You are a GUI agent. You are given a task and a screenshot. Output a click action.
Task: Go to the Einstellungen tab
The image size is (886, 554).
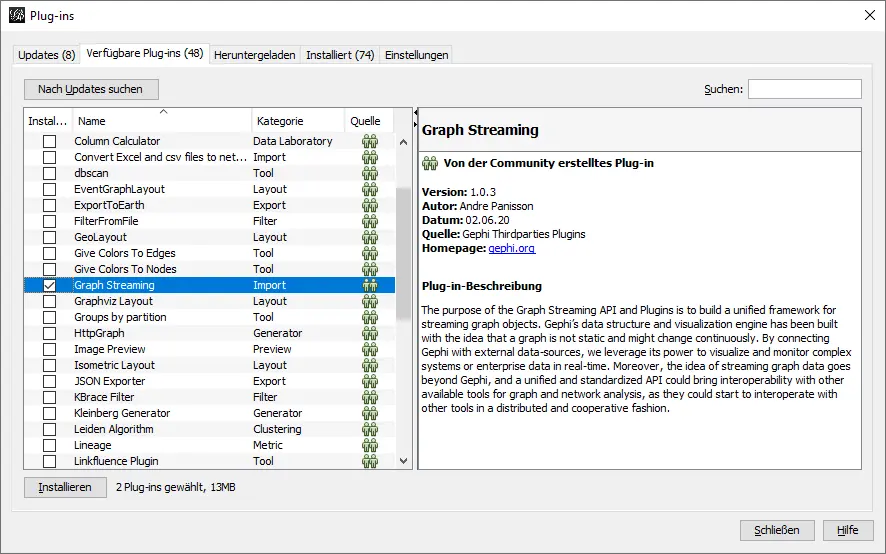coord(416,55)
